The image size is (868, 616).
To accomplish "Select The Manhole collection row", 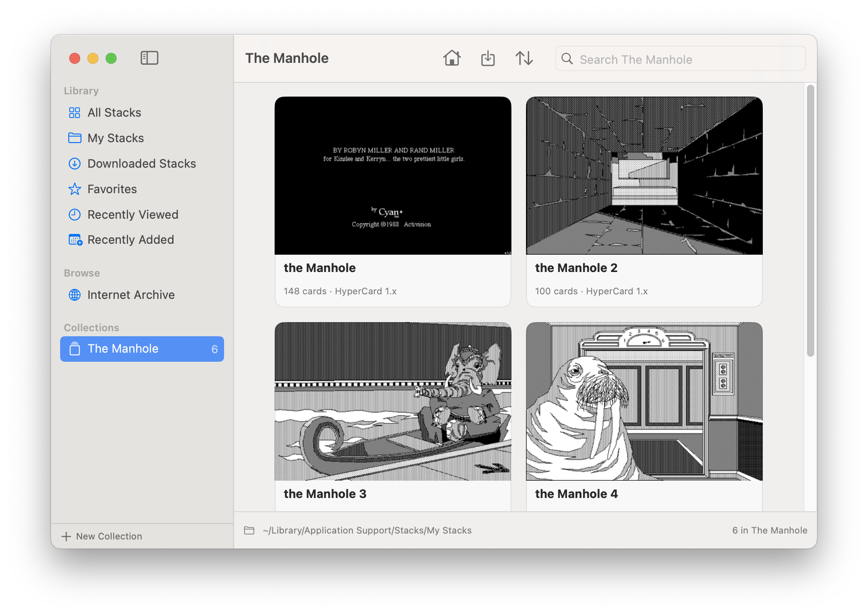I will tap(142, 349).
